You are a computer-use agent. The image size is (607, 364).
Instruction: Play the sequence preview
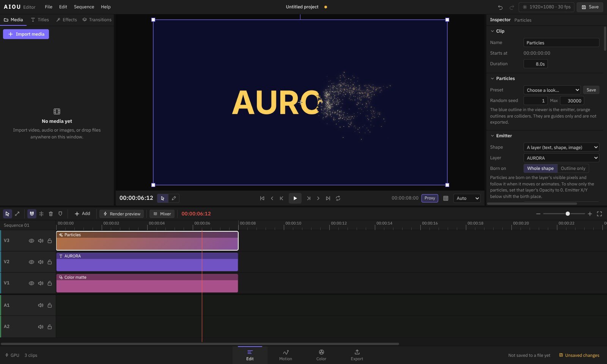click(x=295, y=198)
